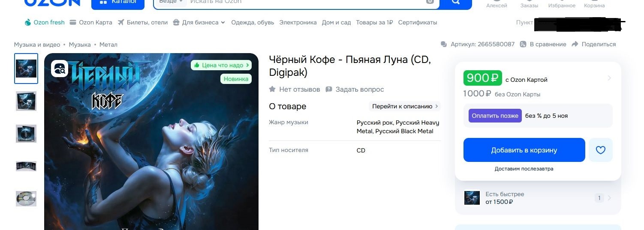Click Добавить в корзину button
644x230 pixels.
coord(524,150)
